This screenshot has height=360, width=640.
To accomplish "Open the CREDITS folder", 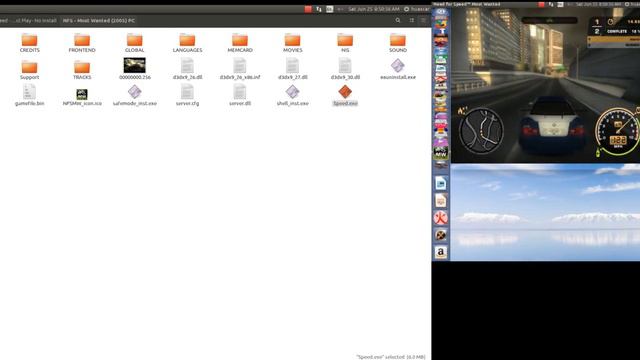I will (x=29, y=43).
